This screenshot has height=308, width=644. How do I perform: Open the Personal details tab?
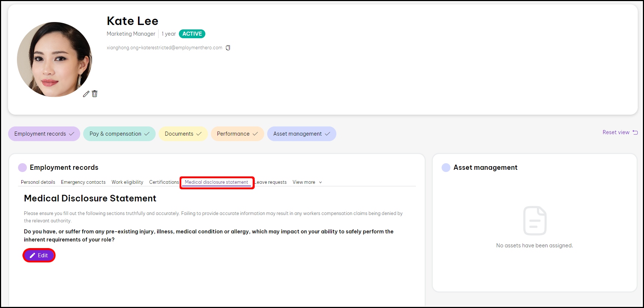pyautogui.click(x=38, y=182)
